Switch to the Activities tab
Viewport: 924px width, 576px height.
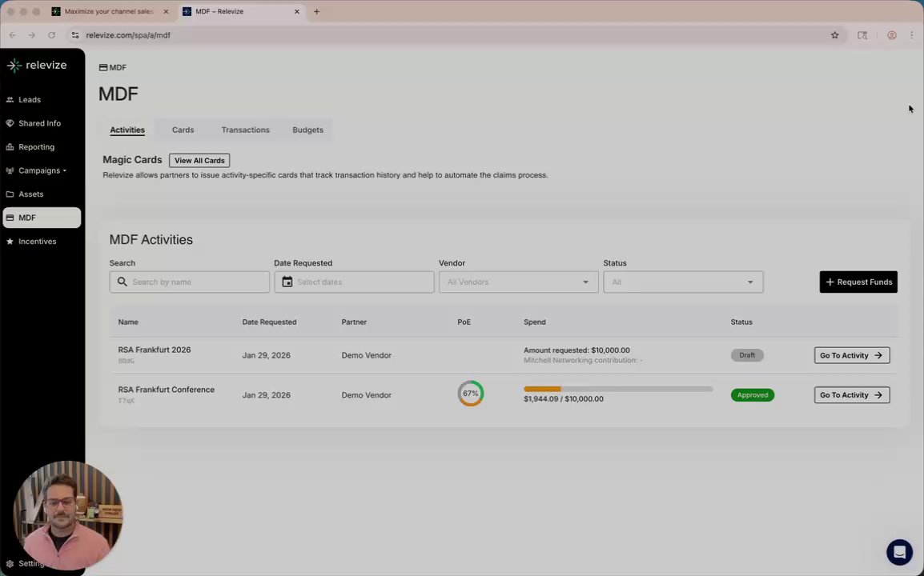(x=127, y=130)
